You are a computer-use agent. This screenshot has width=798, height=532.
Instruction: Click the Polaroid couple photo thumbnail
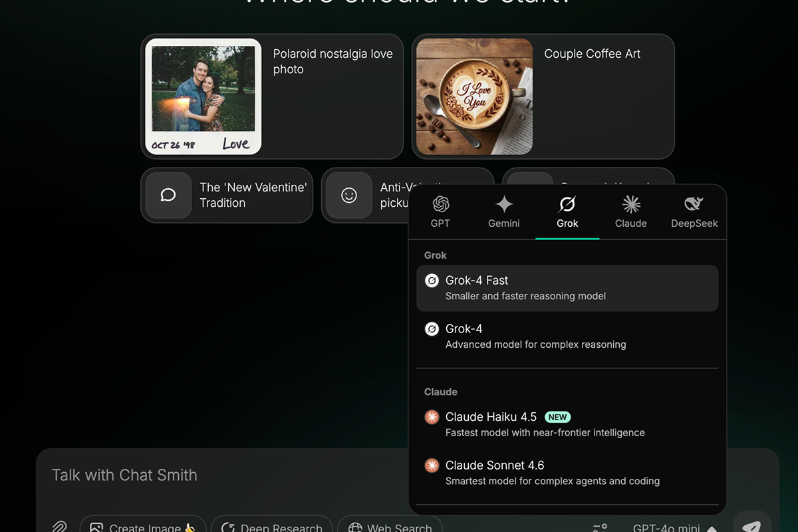(x=203, y=96)
